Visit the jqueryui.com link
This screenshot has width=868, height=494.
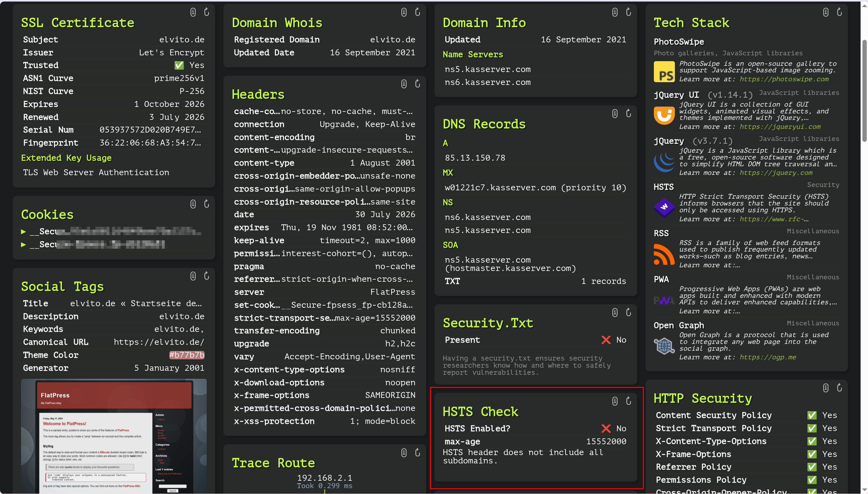[x=780, y=127]
